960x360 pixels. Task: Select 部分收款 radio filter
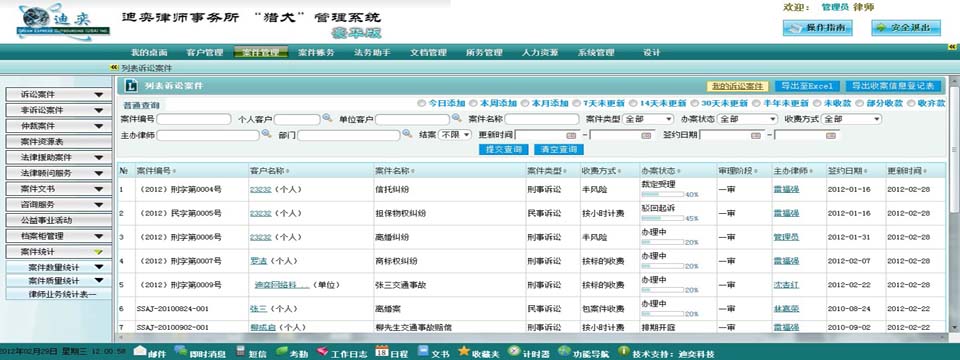859,103
